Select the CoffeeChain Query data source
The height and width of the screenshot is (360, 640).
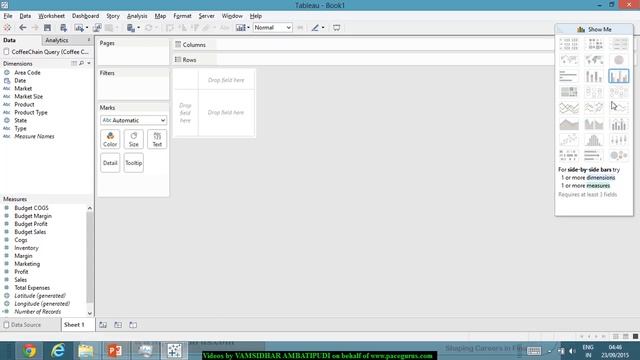(46, 52)
